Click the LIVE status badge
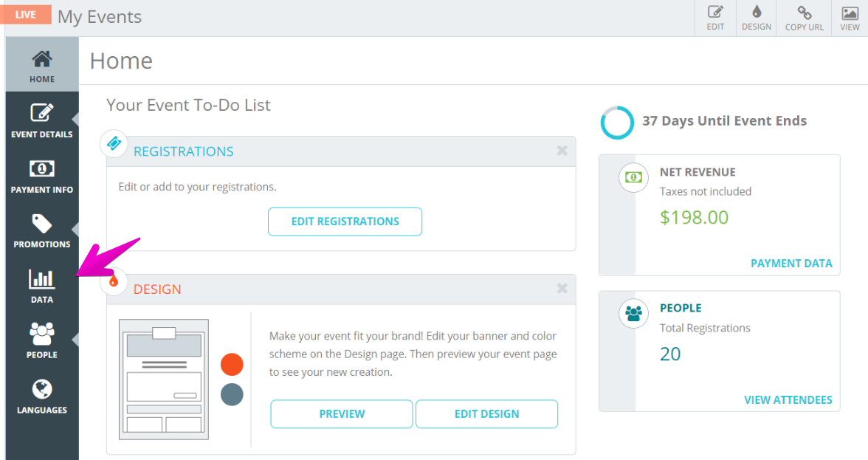The height and width of the screenshot is (460, 868). (x=25, y=14)
